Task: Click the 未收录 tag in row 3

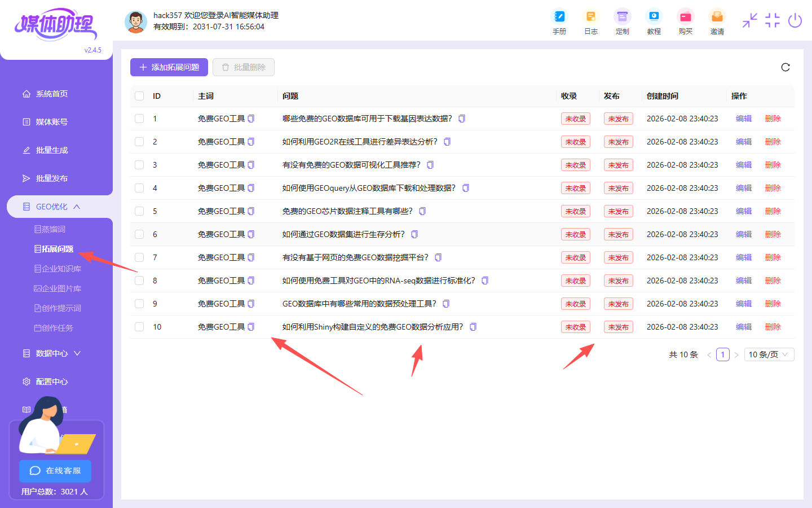Action: 576,165
